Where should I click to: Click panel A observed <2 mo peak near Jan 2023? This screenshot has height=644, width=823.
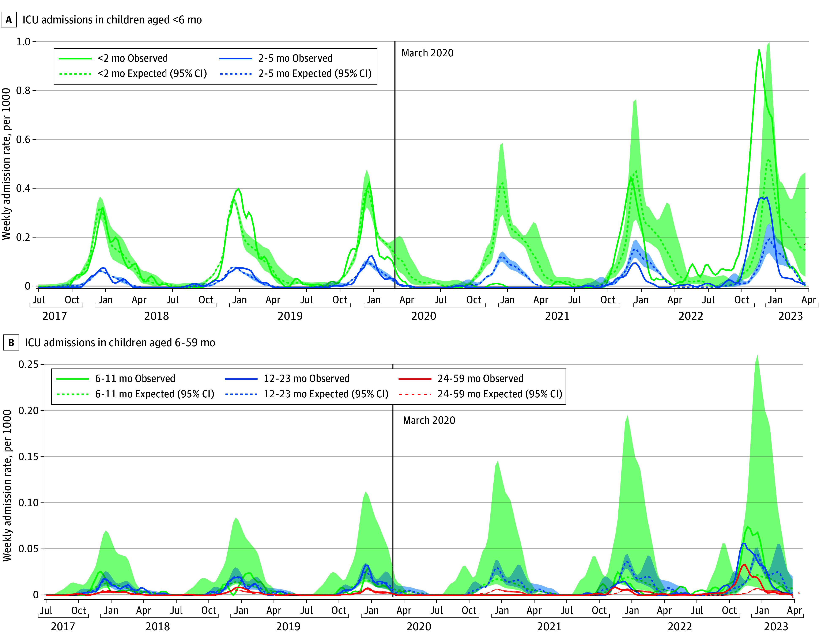[759, 50]
